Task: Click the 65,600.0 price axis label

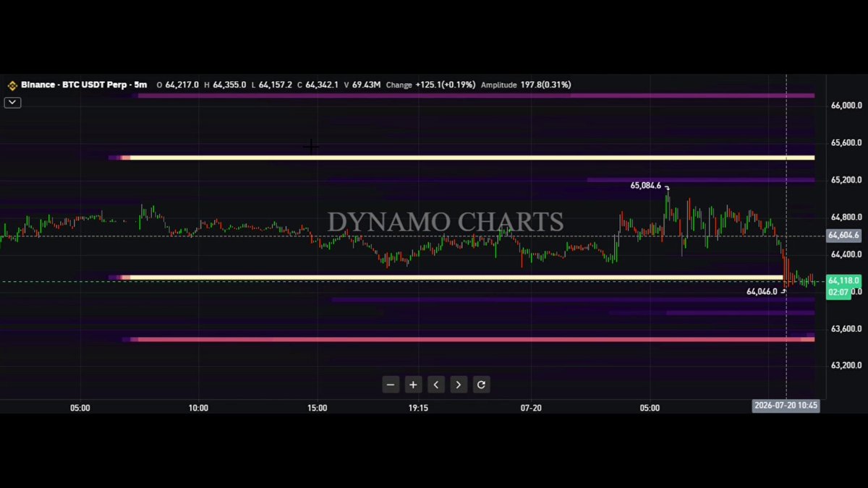Action: [846, 143]
